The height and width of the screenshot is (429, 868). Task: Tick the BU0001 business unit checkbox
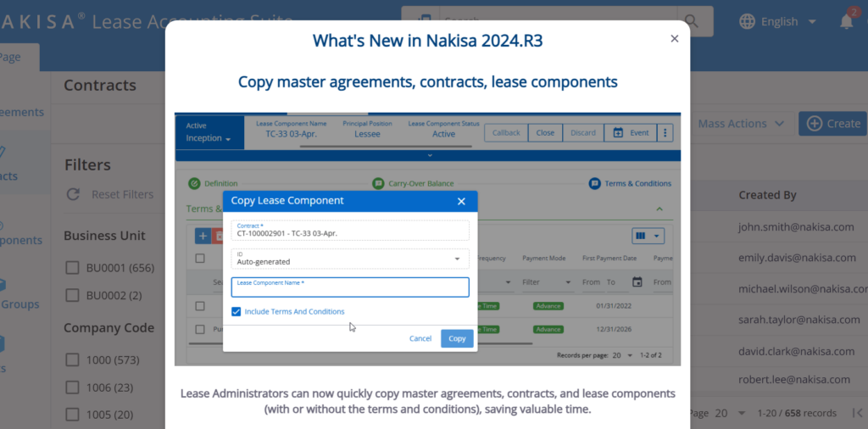(73, 268)
